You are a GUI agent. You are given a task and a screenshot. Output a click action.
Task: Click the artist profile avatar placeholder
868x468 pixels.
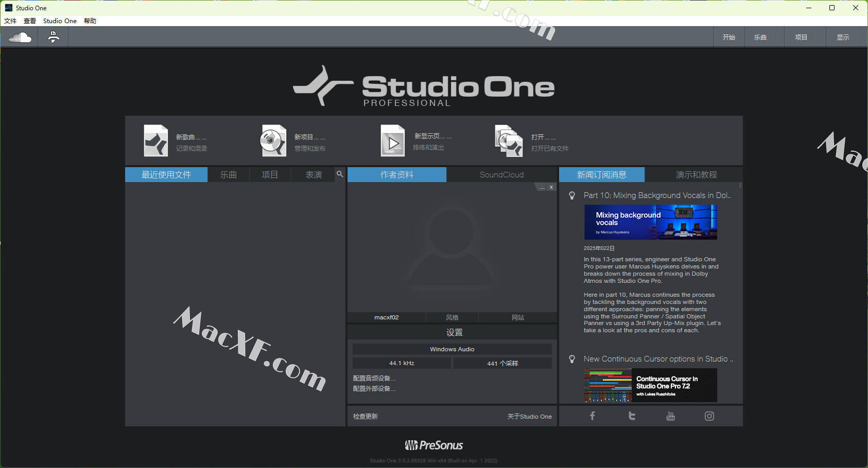[453, 246]
